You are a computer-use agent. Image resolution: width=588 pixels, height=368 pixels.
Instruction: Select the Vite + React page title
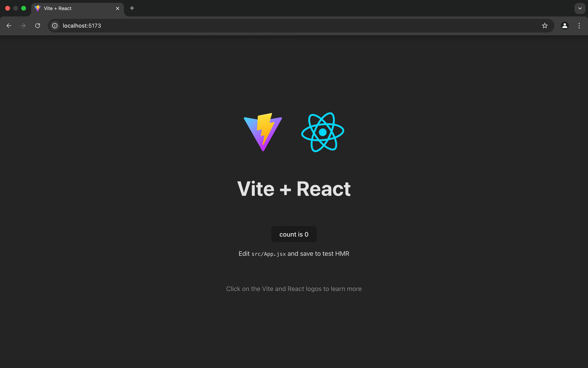[x=294, y=188]
